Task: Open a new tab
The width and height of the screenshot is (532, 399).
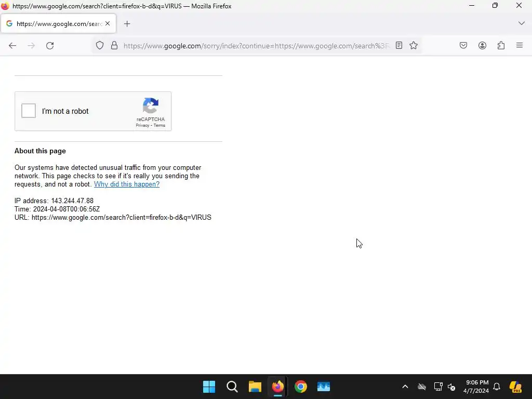Action: click(x=127, y=24)
